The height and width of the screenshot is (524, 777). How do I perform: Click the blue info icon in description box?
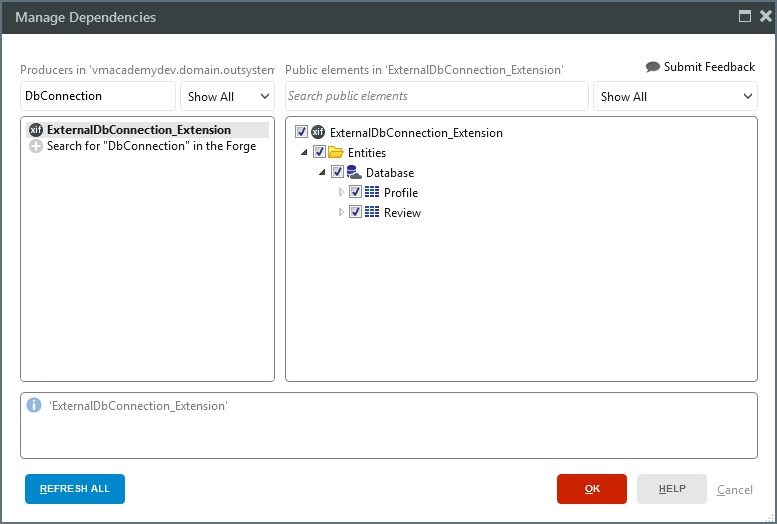tap(34, 405)
